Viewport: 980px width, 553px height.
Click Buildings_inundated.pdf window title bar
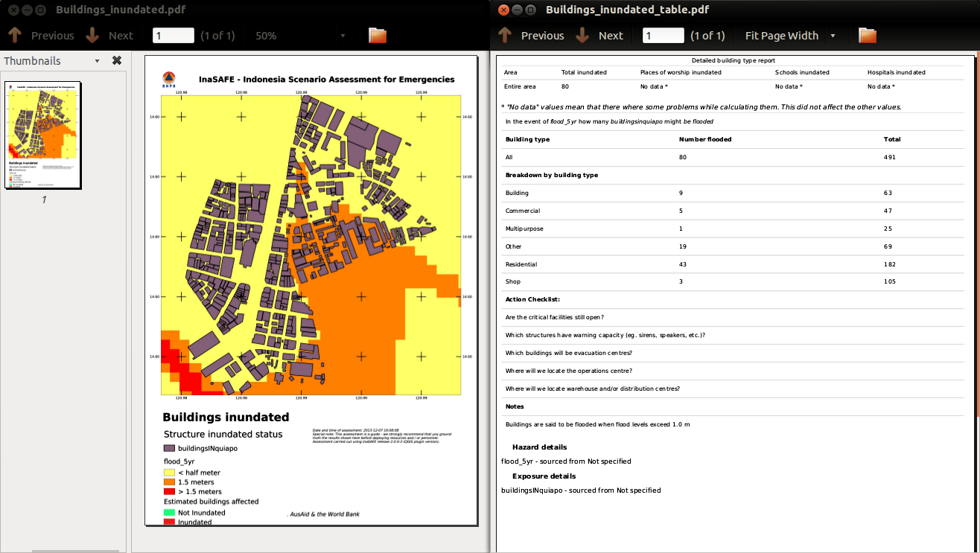(245, 10)
